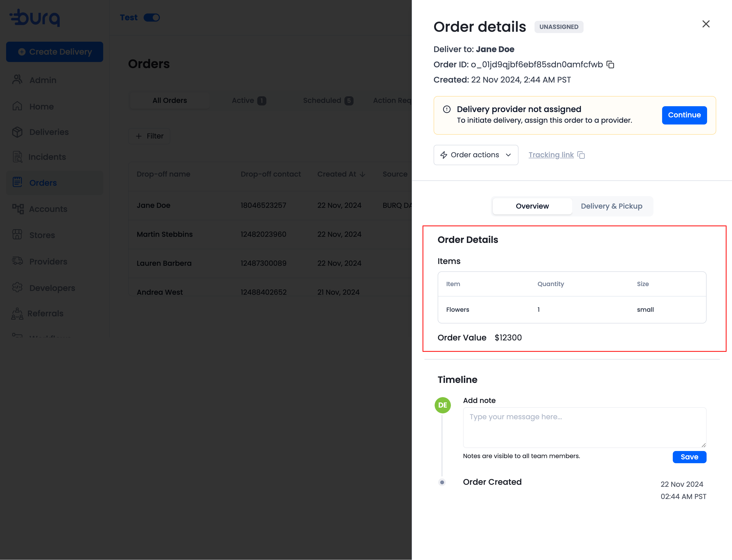
Task: Open Providers truck icon
Action: 17,261
